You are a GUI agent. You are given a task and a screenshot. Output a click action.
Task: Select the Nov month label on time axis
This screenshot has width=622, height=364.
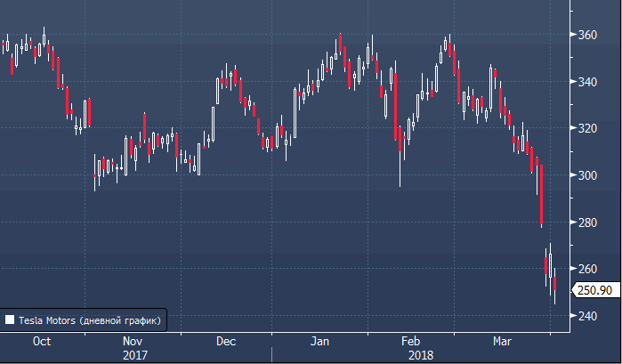133,341
